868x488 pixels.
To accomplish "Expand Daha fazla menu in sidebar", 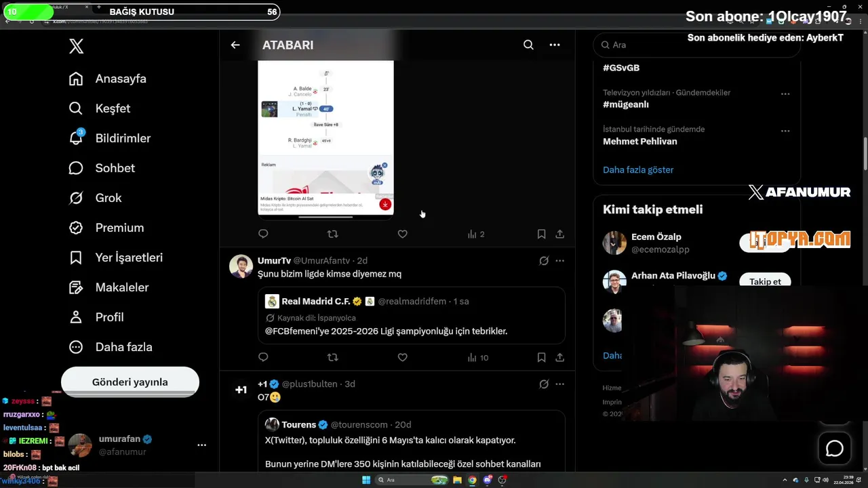I will click(x=111, y=347).
